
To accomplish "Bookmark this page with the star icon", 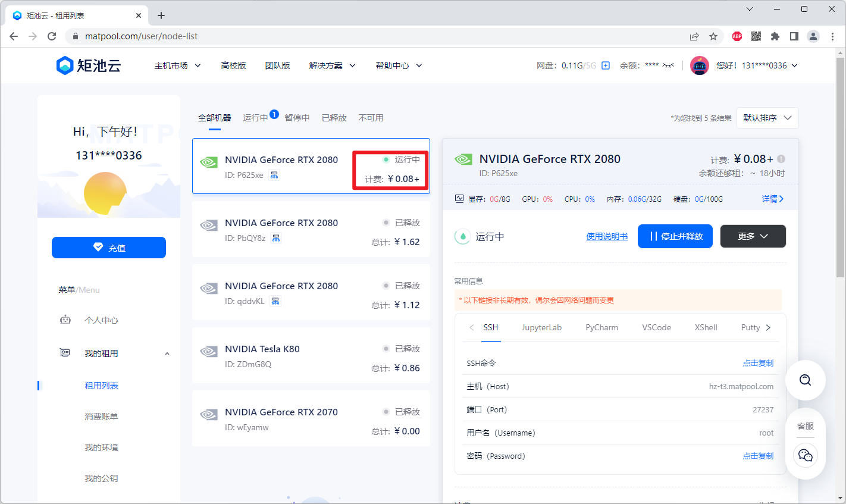I will [x=713, y=36].
